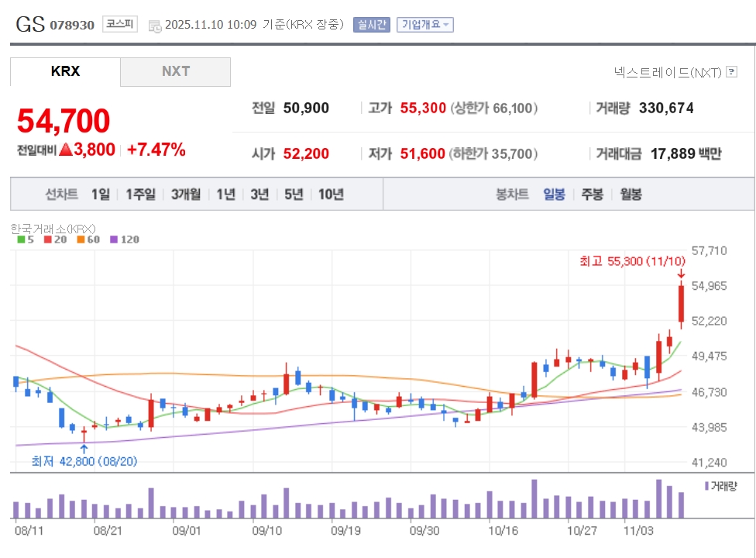Screen dimensions: 756x558
Task: Click the green 5-day moving average legend
Action: point(25,239)
